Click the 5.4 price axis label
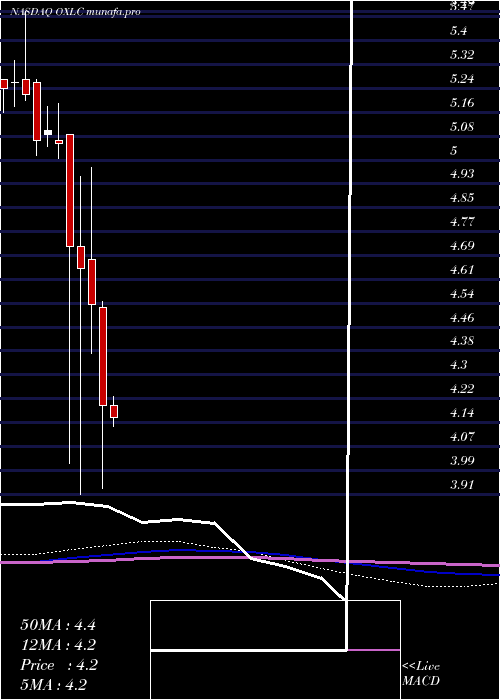This screenshot has height=700, width=500. (x=459, y=31)
